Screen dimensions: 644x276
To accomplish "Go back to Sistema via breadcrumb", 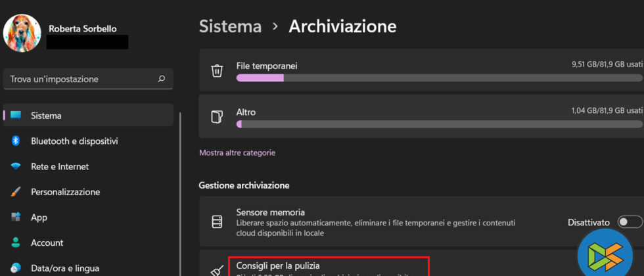I will (x=230, y=26).
